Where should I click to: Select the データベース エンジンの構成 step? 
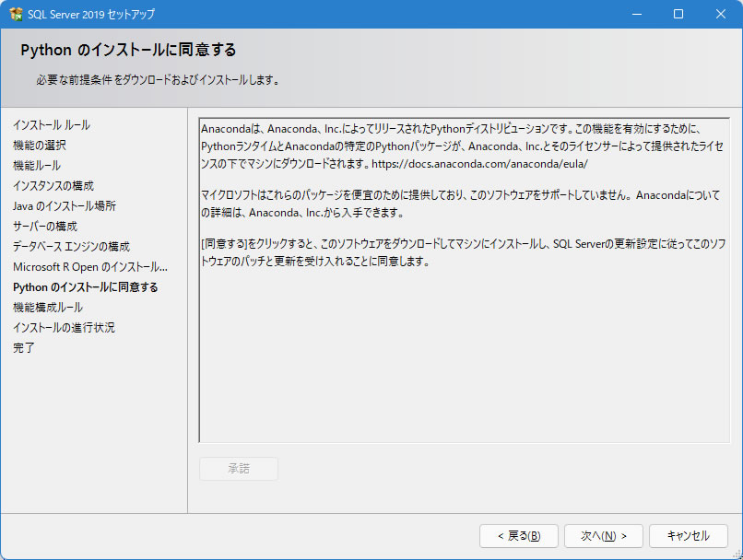(x=71, y=247)
